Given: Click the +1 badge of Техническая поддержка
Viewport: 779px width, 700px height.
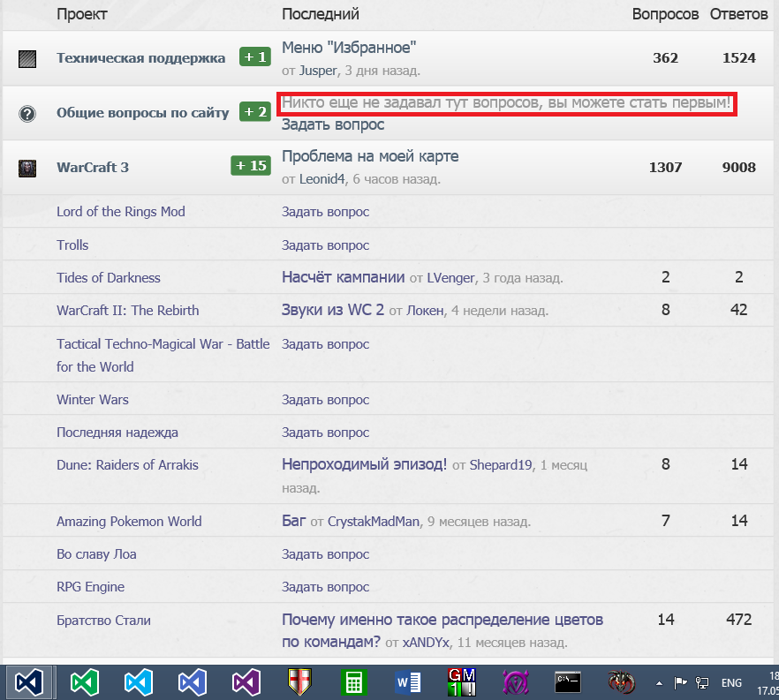Looking at the screenshot, I should pyautogui.click(x=255, y=56).
